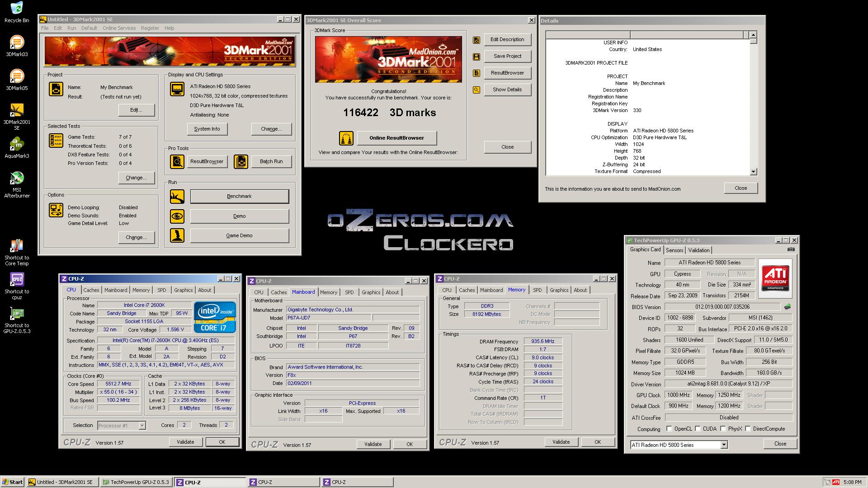Click the Benchmark run icon
Image resolution: width=868 pixels, height=488 pixels.
(x=177, y=197)
